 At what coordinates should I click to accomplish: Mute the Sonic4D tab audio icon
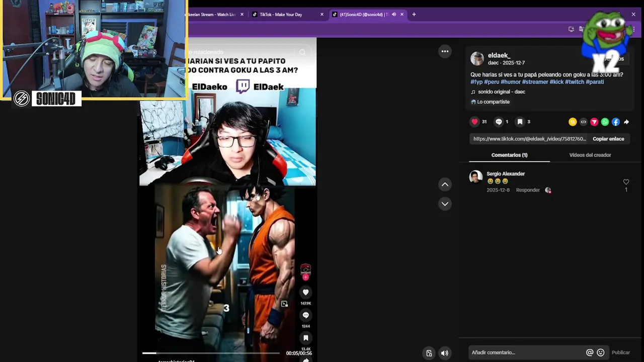tap(394, 15)
